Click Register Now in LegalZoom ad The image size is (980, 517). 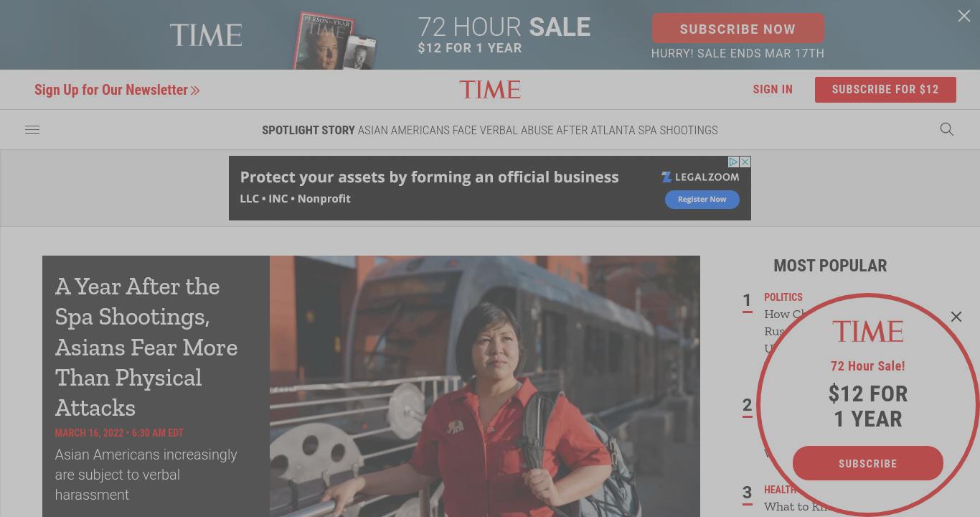tap(702, 199)
